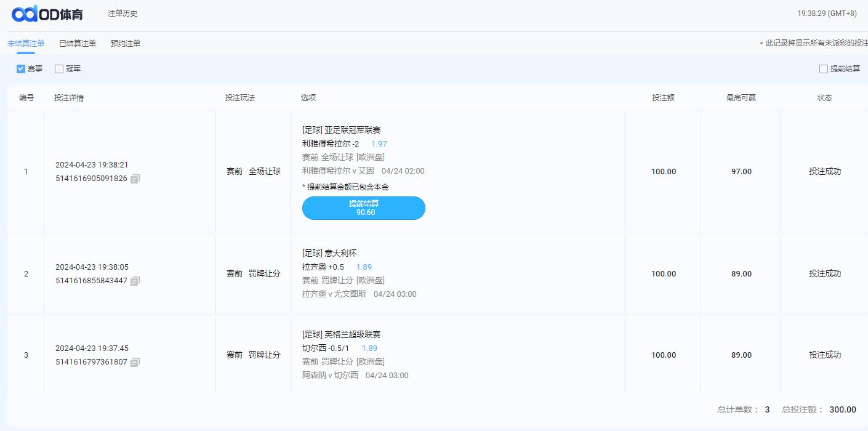868x431 pixels.
Task: Enable the 冠军 checkbox
Action: click(59, 69)
